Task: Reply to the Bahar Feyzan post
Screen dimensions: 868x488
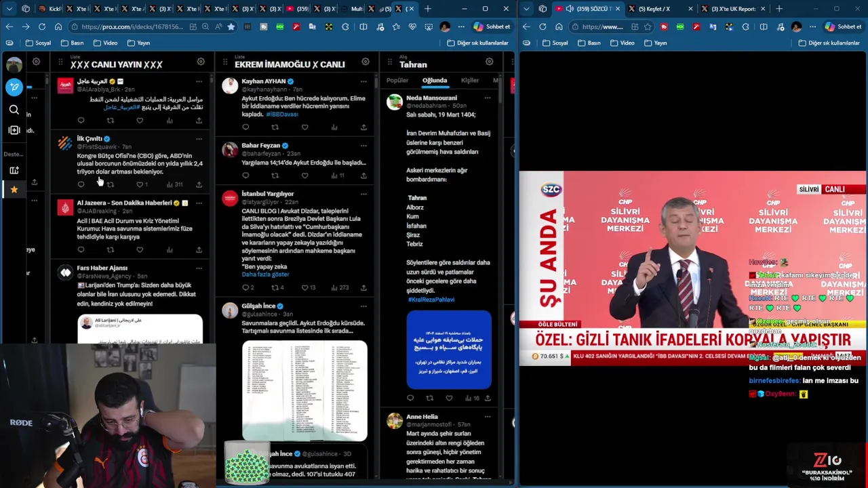Action: click(245, 176)
